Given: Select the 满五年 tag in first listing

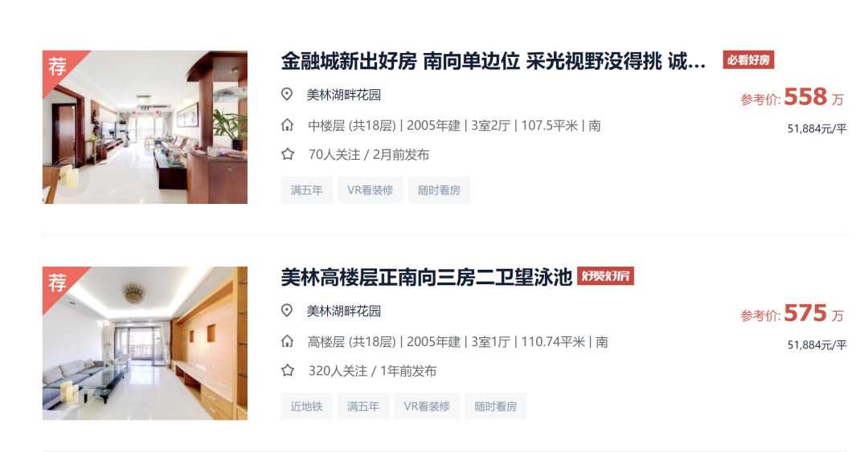Looking at the screenshot, I should [306, 190].
